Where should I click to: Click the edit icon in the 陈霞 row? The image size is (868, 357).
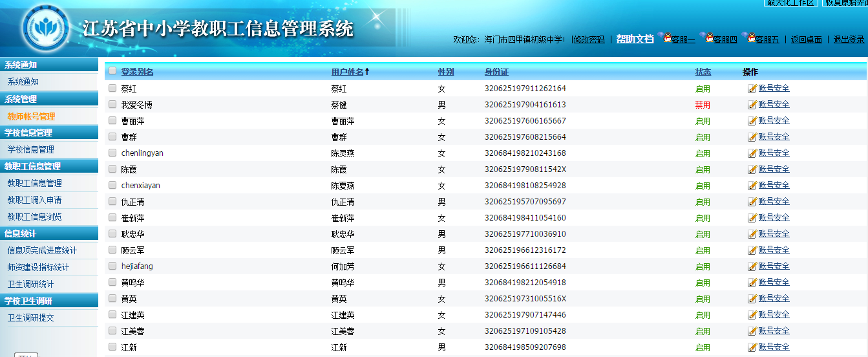(752, 169)
